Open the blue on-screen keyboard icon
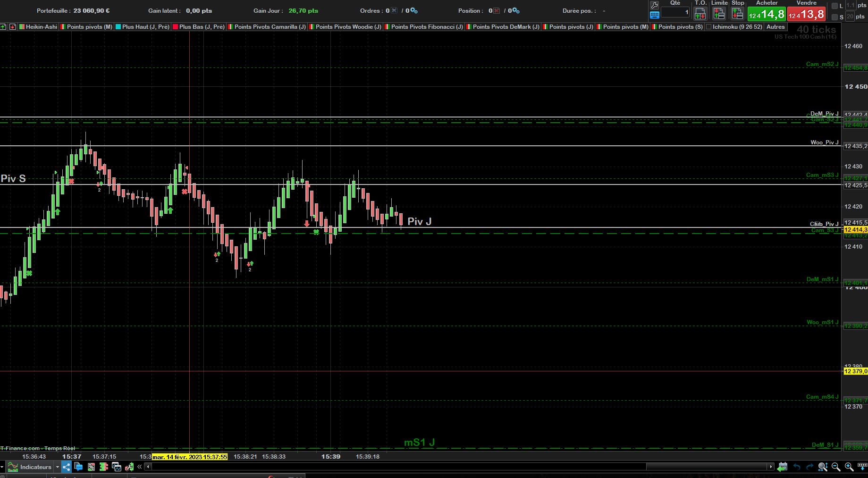Viewport: 868px width, 478px height. pyautogui.click(x=654, y=15)
